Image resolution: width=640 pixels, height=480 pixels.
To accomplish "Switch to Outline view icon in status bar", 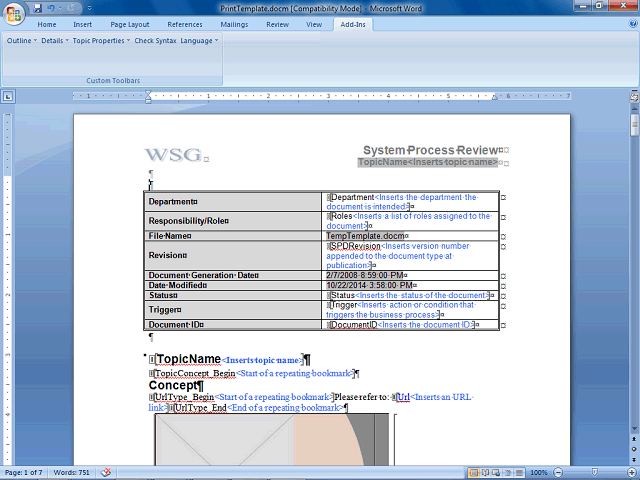I will (x=508, y=473).
